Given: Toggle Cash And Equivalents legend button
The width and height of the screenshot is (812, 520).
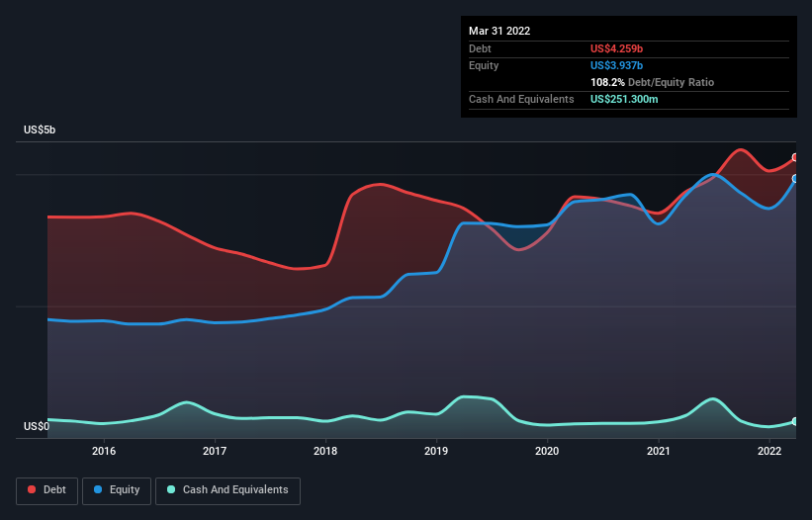Looking at the screenshot, I should click(x=227, y=490).
